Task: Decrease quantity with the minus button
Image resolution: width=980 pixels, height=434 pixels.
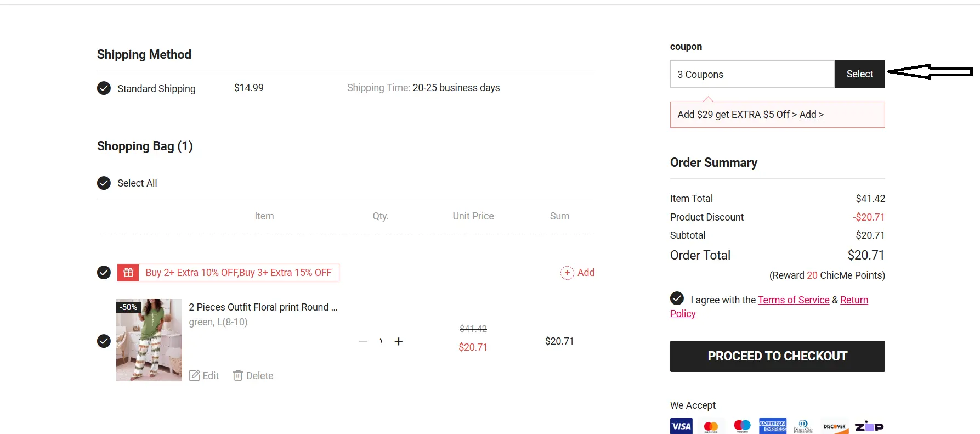Action: (x=362, y=341)
